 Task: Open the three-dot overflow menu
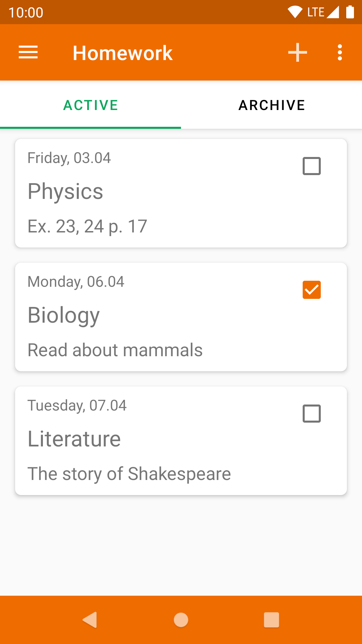pos(340,52)
